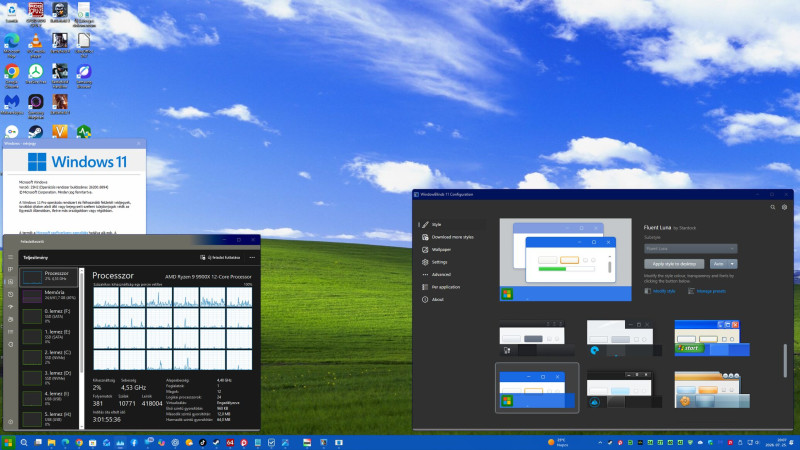
Task: Click the large Fluent Luna preview image
Action: pos(565,260)
